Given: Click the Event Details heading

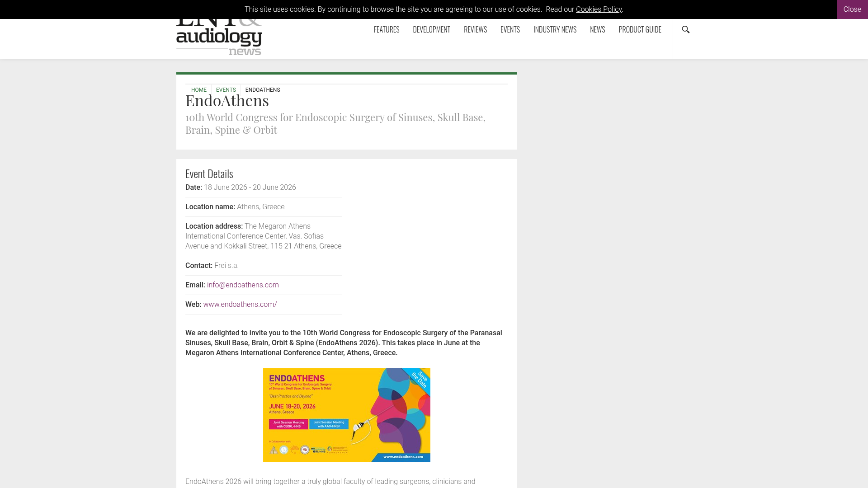Looking at the screenshot, I should point(209,174).
